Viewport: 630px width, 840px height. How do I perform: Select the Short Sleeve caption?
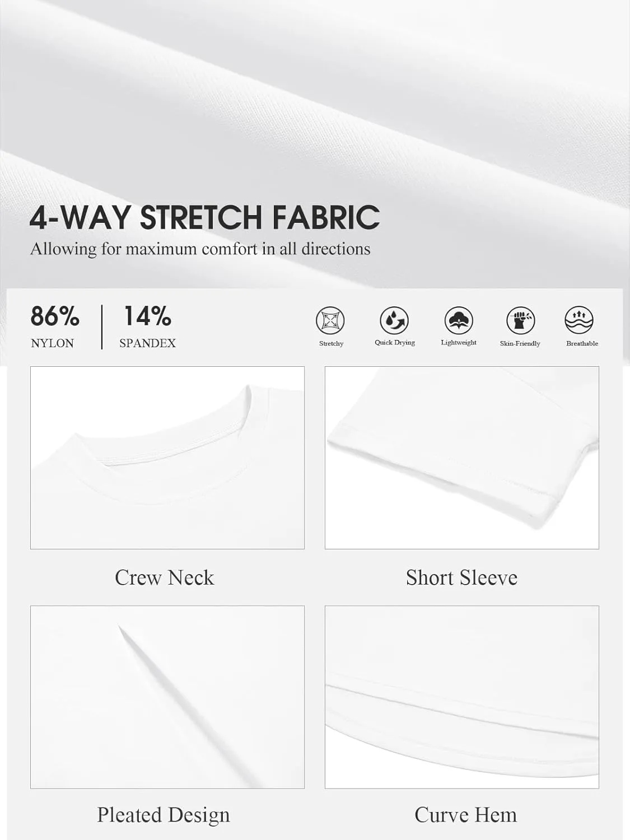461,577
